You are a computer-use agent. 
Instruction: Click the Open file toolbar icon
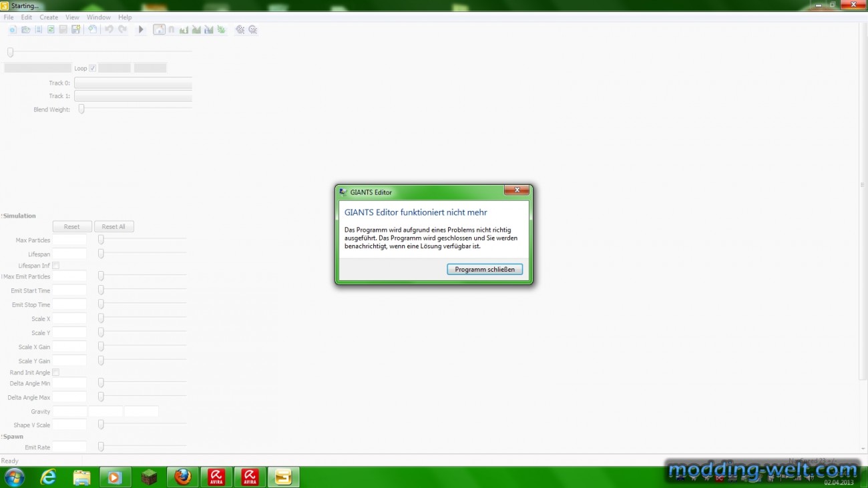(x=25, y=29)
